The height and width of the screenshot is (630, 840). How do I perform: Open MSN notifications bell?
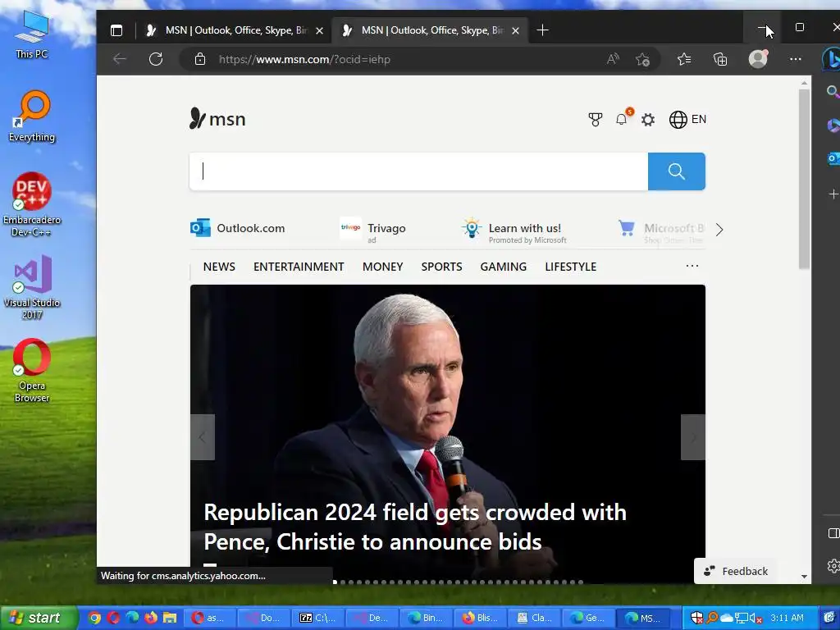[622, 119]
